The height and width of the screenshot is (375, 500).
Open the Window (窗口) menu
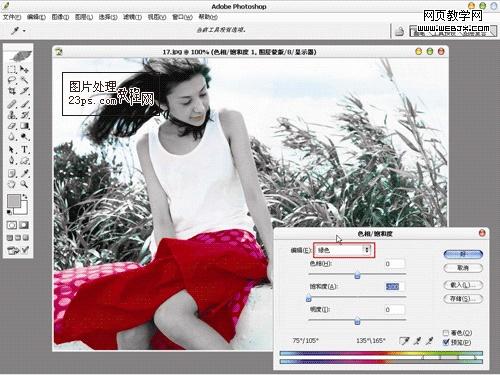click(x=182, y=17)
